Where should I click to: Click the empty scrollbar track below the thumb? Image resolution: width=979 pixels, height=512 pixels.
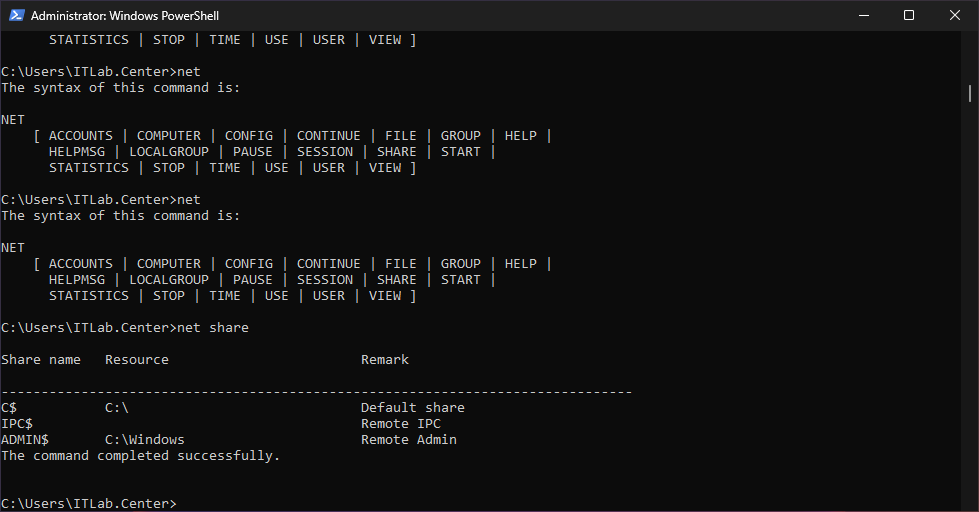[x=969, y=300]
